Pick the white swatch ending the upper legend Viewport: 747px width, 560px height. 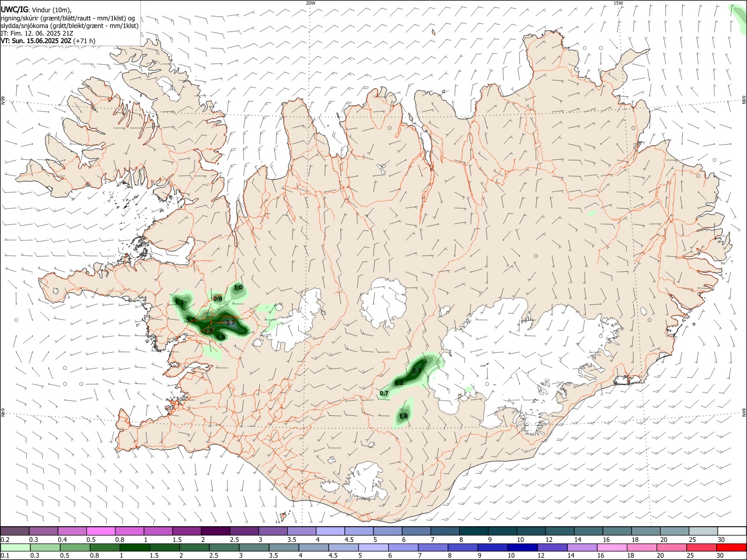click(x=732, y=531)
